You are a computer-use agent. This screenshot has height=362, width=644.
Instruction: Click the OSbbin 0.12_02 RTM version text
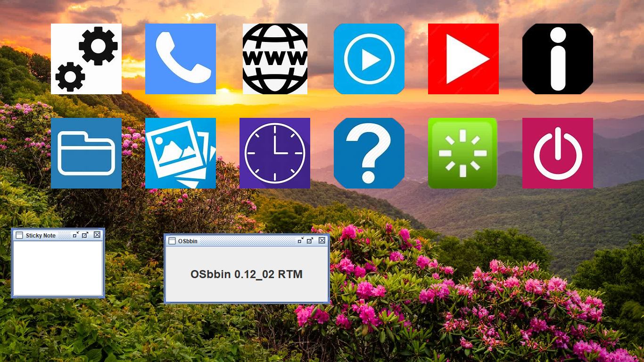pos(247,274)
